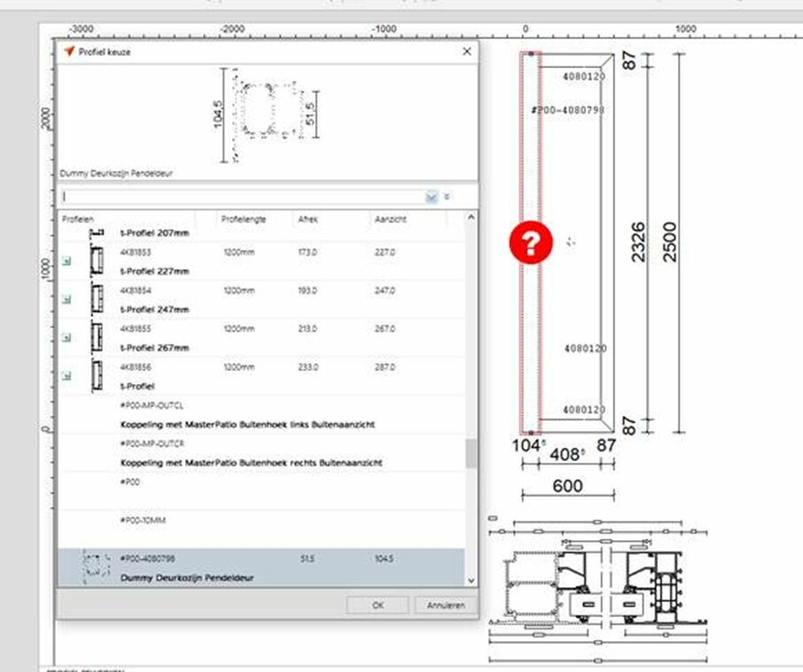The height and width of the screenshot is (672, 803).
Task: Select the 4K81856 t-Profiel thumbnail
Action: pyautogui.click(x=97, y=376)
